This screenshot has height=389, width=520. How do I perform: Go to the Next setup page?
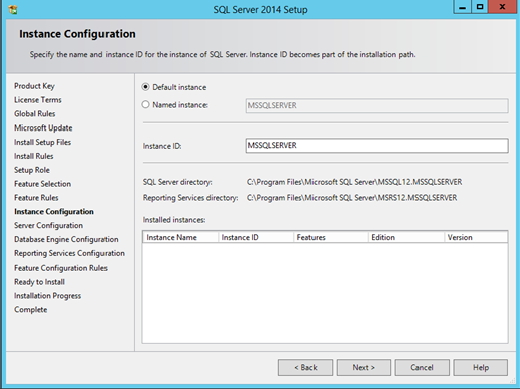point(364,367)
